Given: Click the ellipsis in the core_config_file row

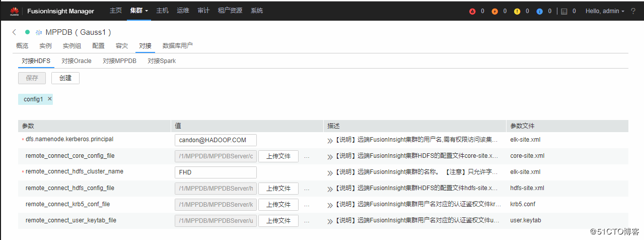Looking at the screenshot, I should point(307,156).
